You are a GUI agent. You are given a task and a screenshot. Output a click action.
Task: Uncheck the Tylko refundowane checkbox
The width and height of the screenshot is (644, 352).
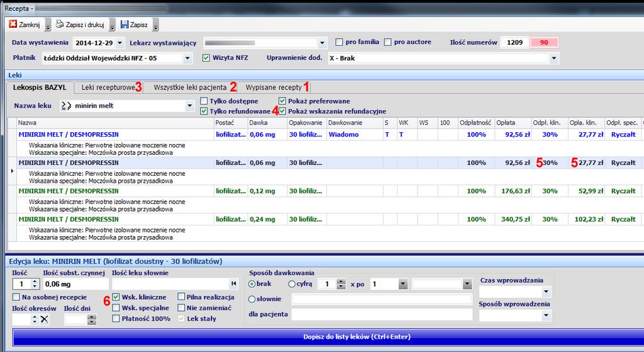pos(204,111)
